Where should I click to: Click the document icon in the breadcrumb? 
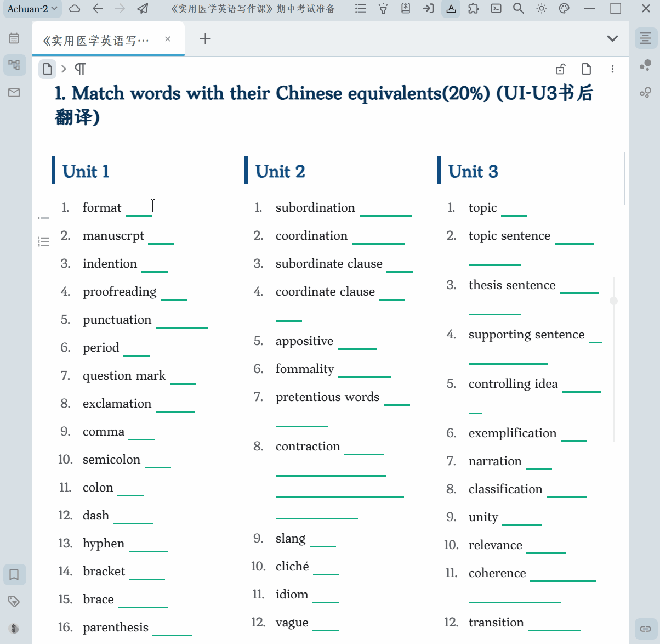tap(48, 69)
